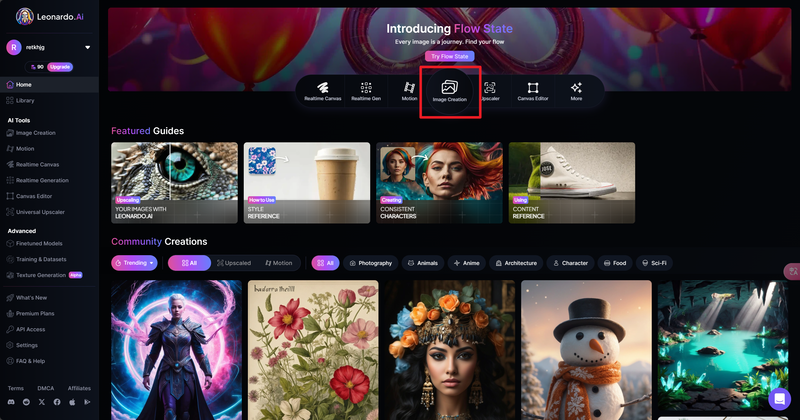Image resolution: width=800 pixels, height=420 pixels.
Task: Expand the retkhjg account menu arrow
Action: [x=87, y=47]
